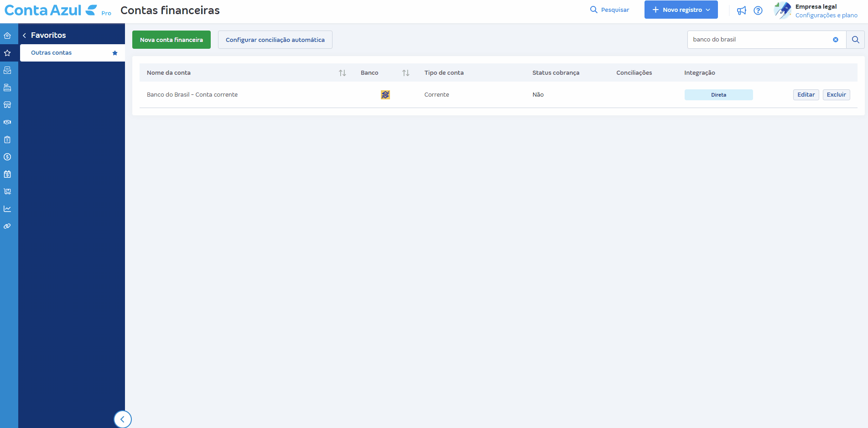Click the Direta integration badge

718,95
